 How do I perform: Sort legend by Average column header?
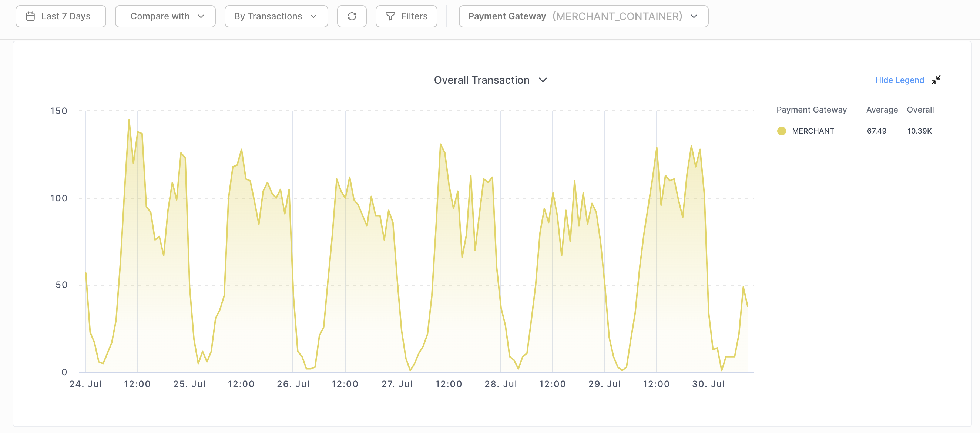882,110
